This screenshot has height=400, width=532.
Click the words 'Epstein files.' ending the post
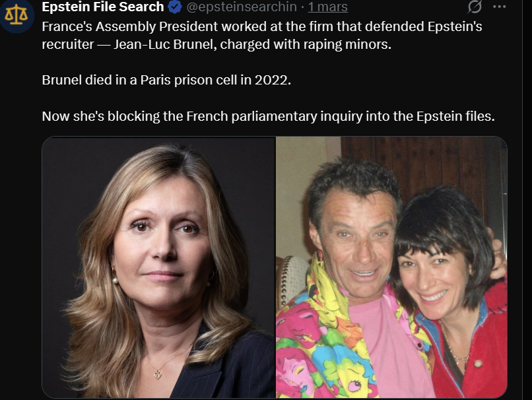[455, 116]
